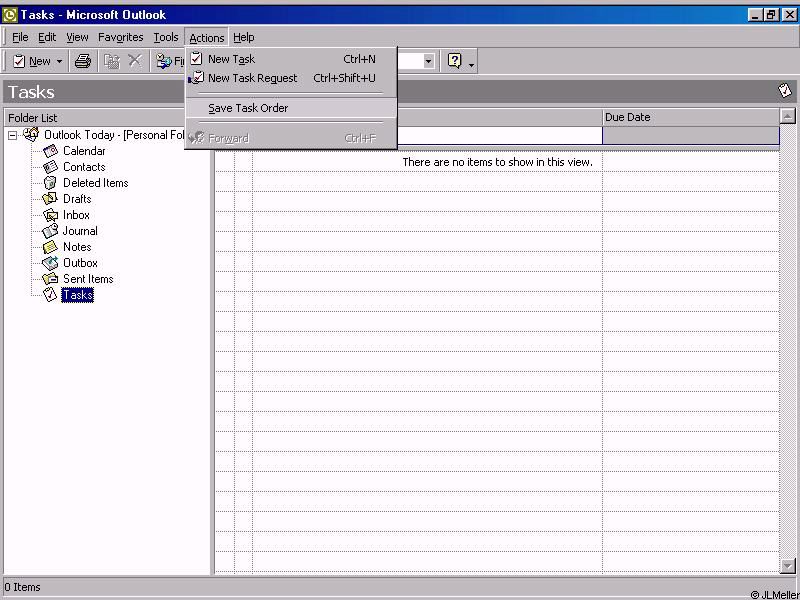Click the Outbox folder icon
800x600 pixels.
point(50,263)
